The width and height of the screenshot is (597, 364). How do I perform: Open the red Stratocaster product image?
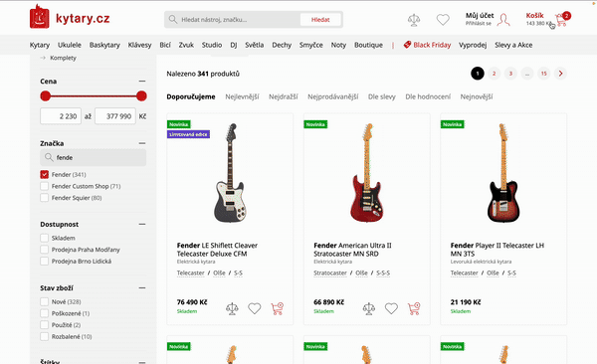(366, 173)
